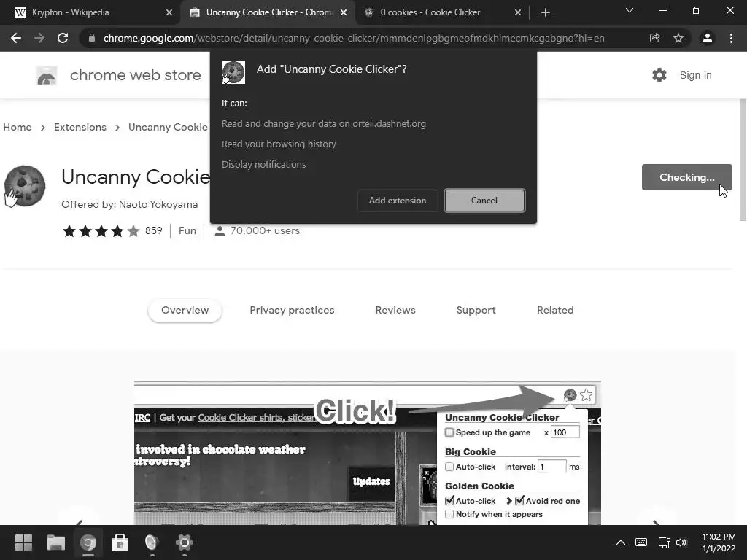Select the Privacy practices tab
Viewport: 747px width, 560px height.
292,310
